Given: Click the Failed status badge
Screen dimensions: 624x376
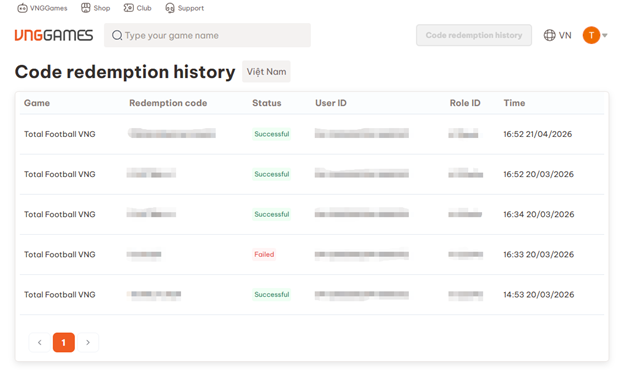Looking at the screenshot, I should pyautogui.click(x=264, y=254).
